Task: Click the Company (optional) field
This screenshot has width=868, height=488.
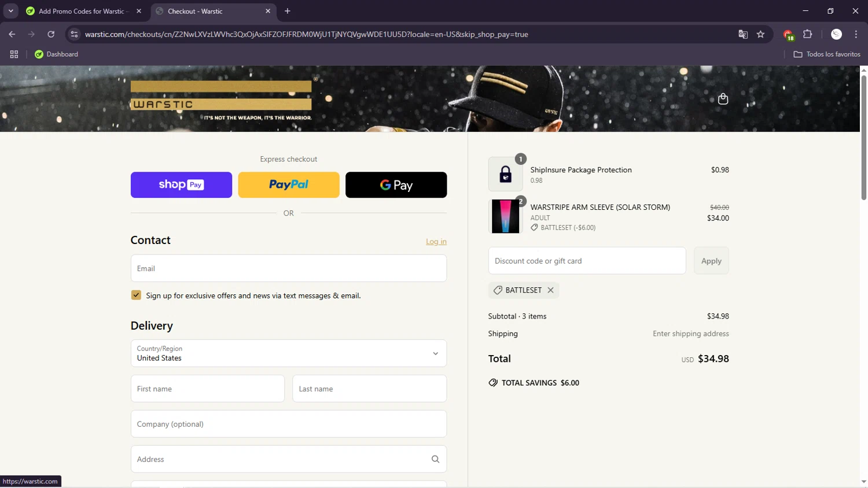Action: pos(289,424)
